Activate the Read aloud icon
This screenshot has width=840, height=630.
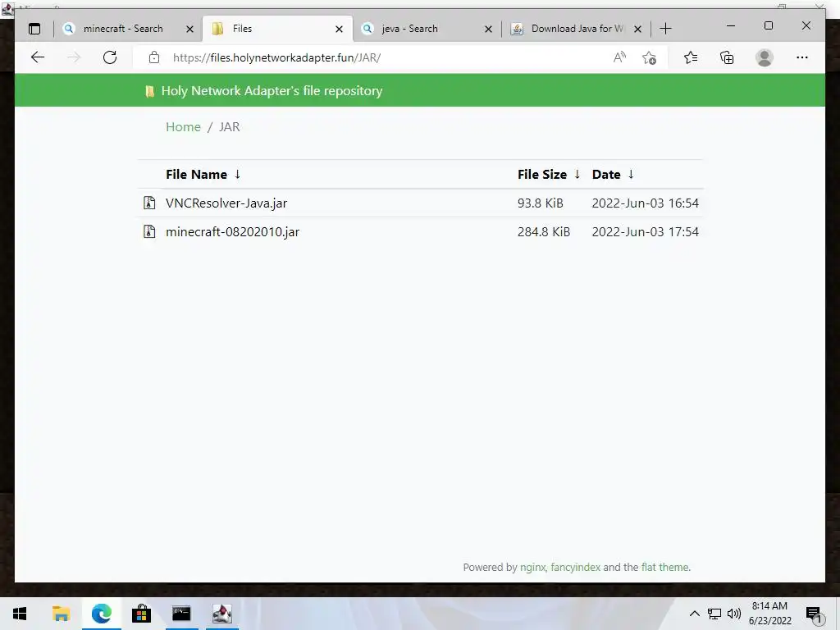click(619, 57)
